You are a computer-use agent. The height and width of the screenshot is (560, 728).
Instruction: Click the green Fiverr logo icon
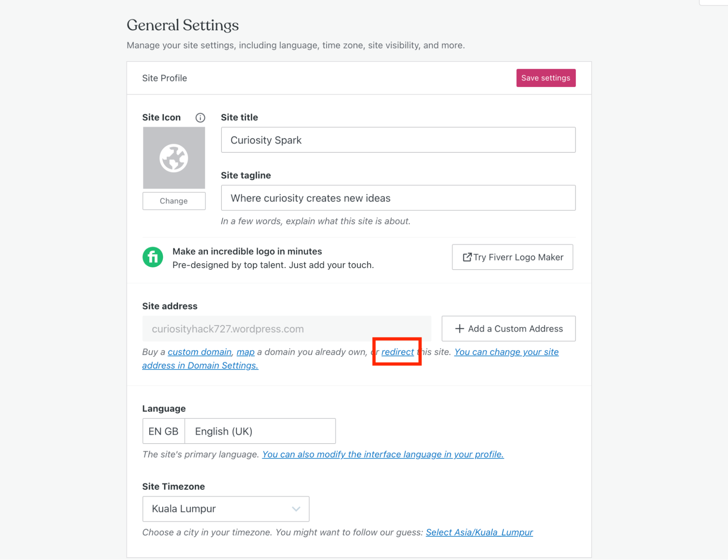pyautogui.click(x=153, y=257)
